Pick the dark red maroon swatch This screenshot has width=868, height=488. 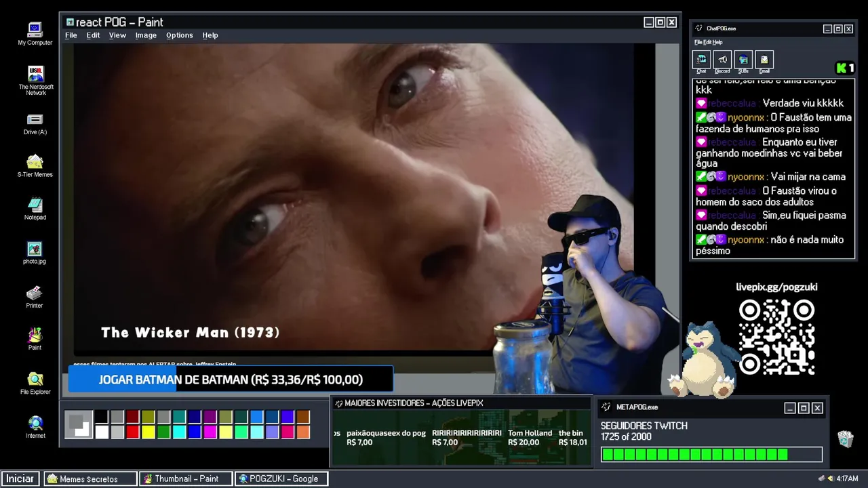(x=133, y=417)
